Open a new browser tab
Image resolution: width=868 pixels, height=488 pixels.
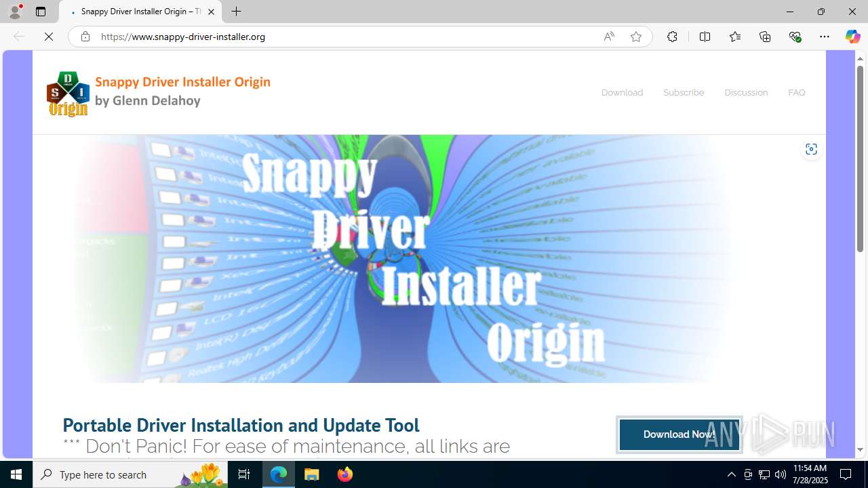236,12
